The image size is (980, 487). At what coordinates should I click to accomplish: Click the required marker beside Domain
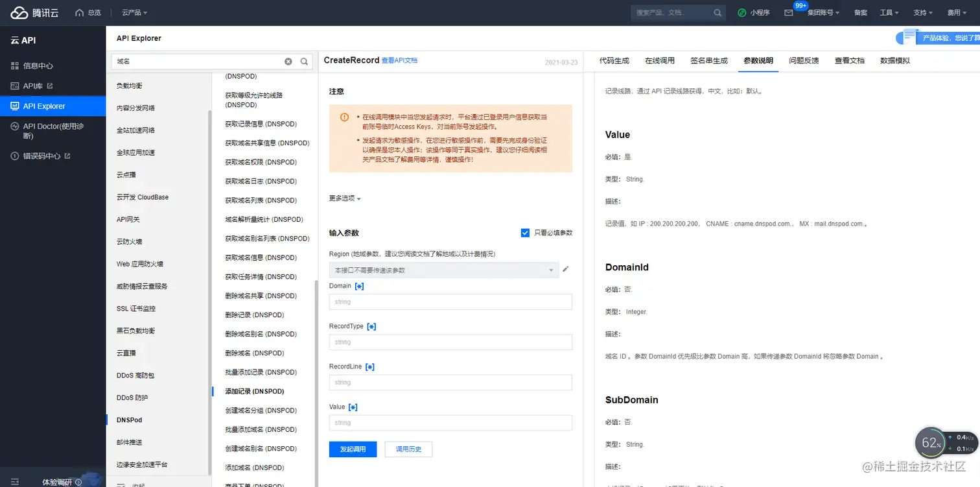pos(359,286)
